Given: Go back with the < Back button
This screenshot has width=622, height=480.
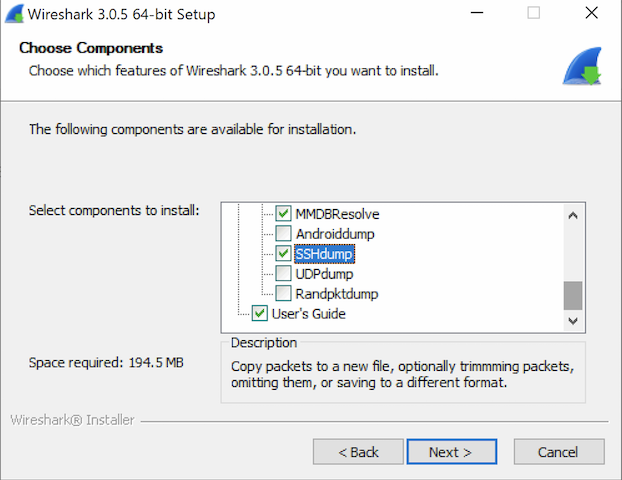Looking at the screenshot, I should [x=358, y=452].
